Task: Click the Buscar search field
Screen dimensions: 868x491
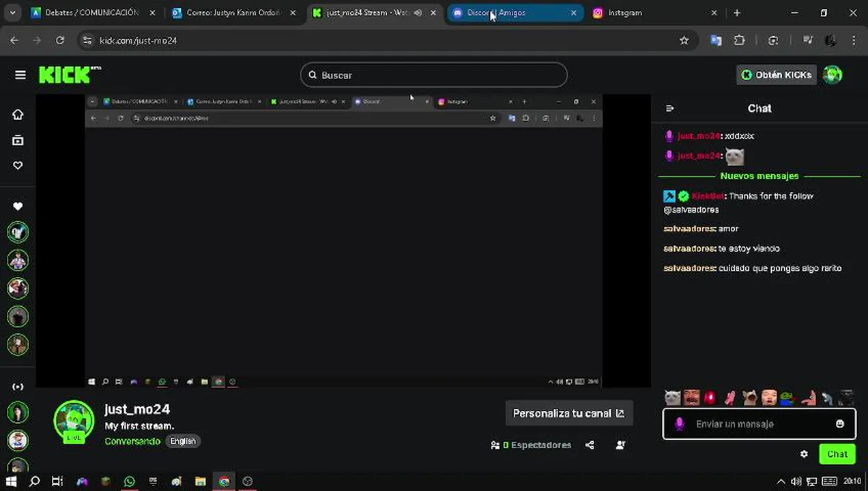Action: pyautogui.click(x=434, y=75)
